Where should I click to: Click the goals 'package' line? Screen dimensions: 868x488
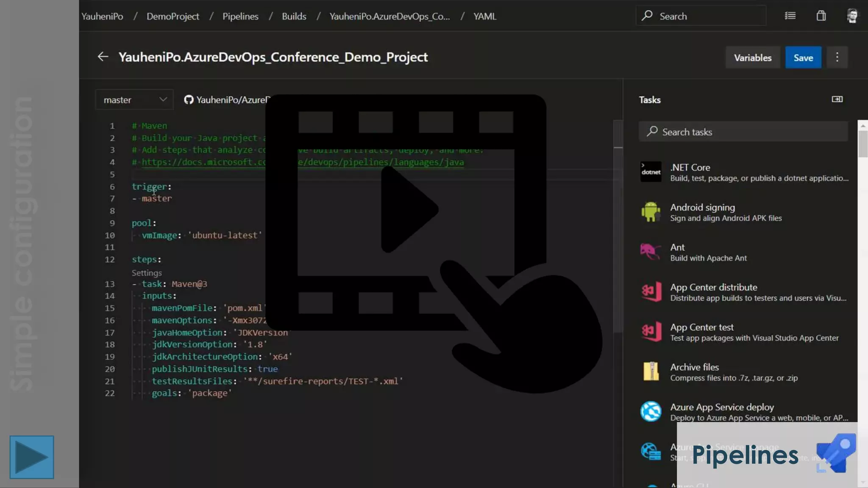click(192, 393)
